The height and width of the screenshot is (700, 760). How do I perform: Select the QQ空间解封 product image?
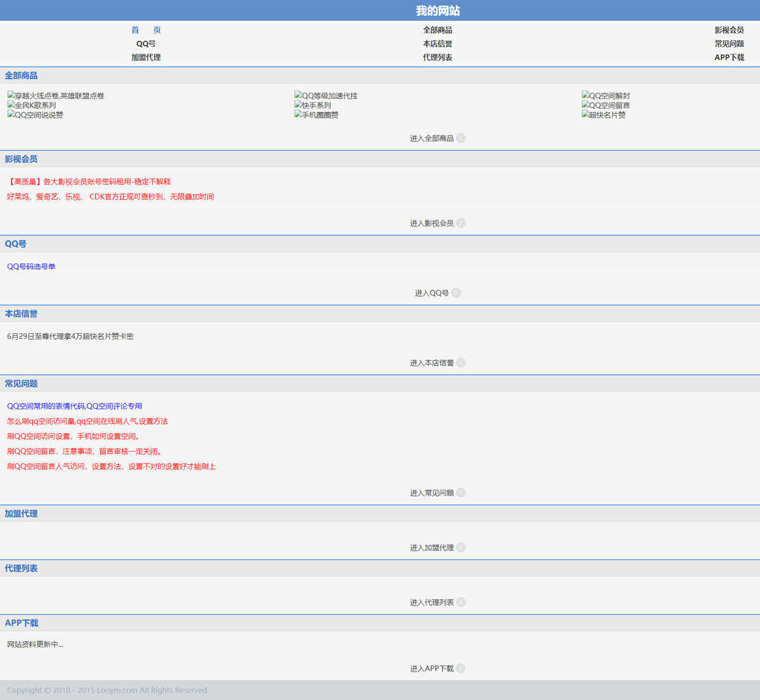[606, 96]
